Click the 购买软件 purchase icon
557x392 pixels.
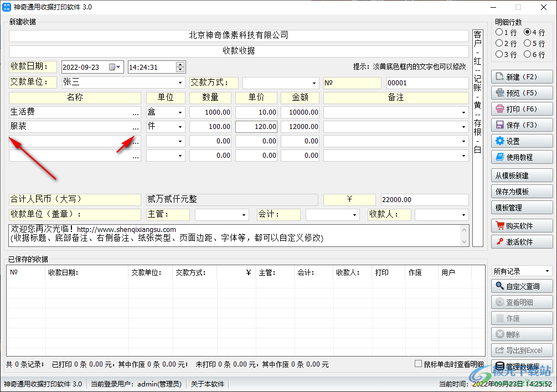521,225
